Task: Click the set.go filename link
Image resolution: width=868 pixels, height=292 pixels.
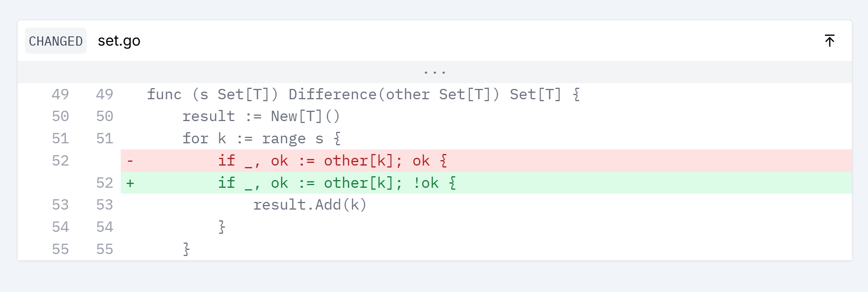Action: (x=119, y=41)
